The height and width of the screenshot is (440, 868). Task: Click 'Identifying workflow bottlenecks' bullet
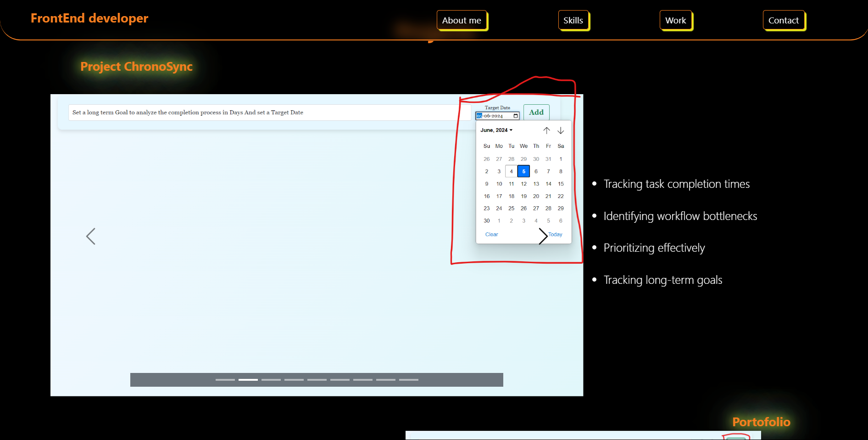pos(680,216)
